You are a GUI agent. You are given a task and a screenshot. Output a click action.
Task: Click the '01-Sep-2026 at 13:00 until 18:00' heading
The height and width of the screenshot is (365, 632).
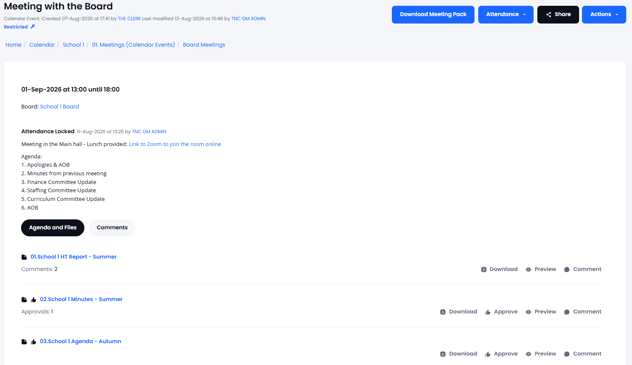click(x=71, y=89)
